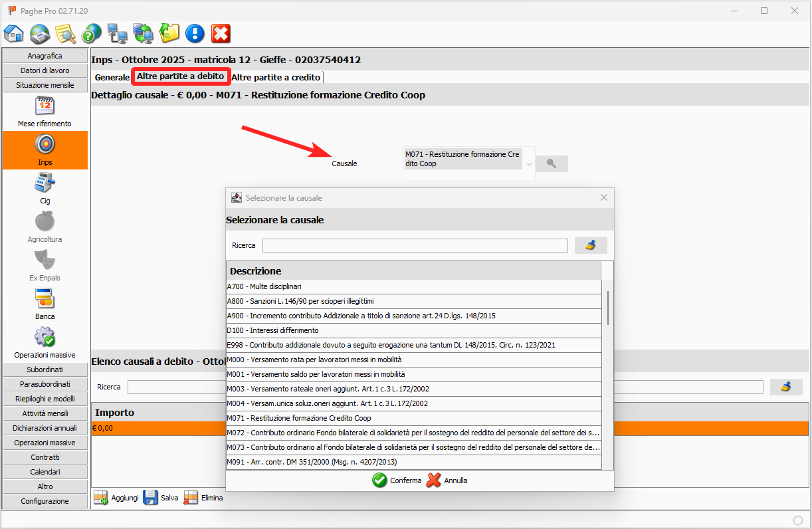Click the red X toolbar icon
812x529 pixels.
coord(221,33)
